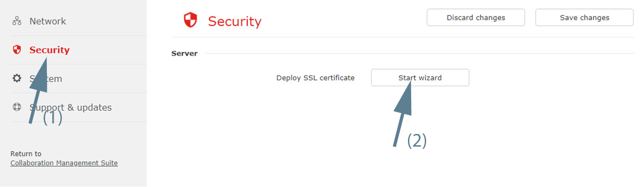Click the Deploy SSL certificate label

pos(315,78)
